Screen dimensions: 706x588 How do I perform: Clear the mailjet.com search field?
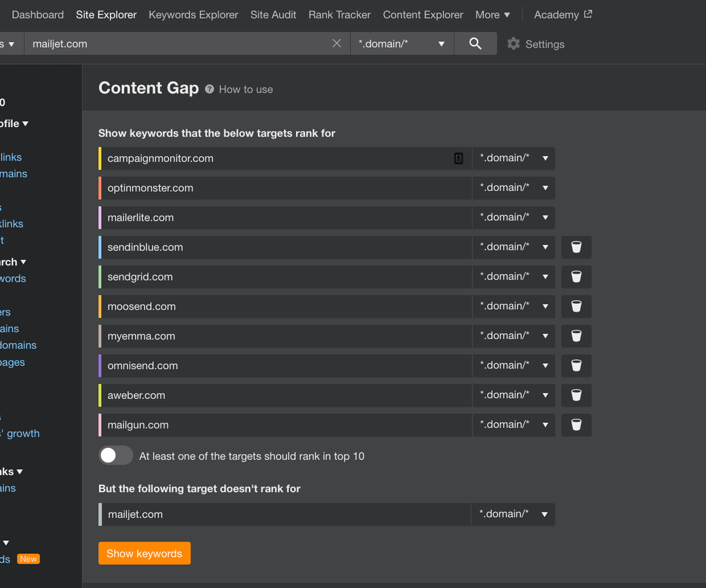tap(337, 44)
